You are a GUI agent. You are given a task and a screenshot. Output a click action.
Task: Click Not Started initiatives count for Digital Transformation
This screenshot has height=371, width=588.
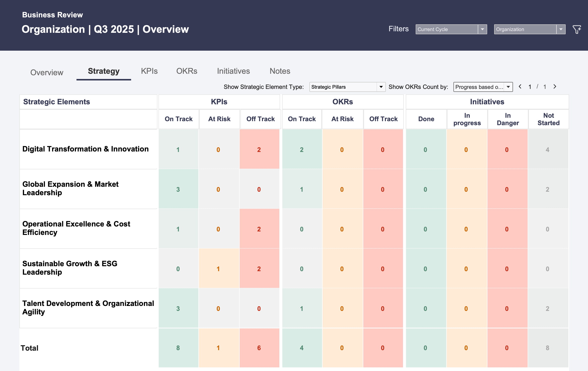point(548,149)
